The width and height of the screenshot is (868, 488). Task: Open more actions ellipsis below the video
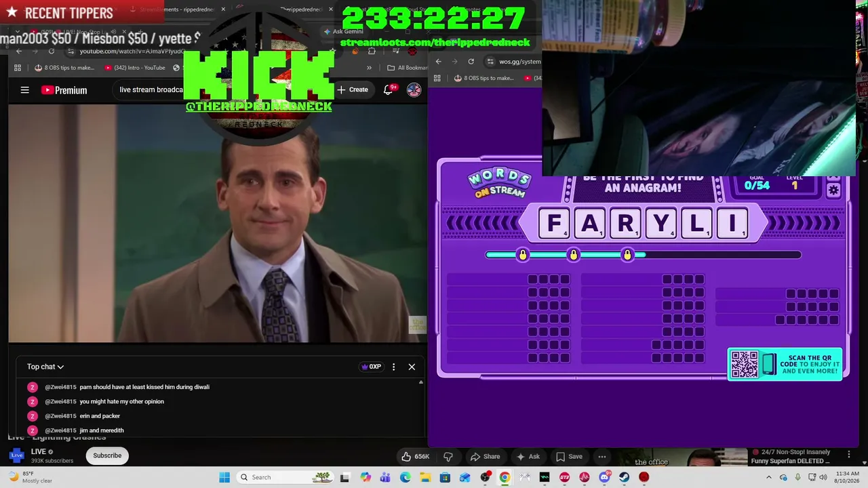pos(601,456)
